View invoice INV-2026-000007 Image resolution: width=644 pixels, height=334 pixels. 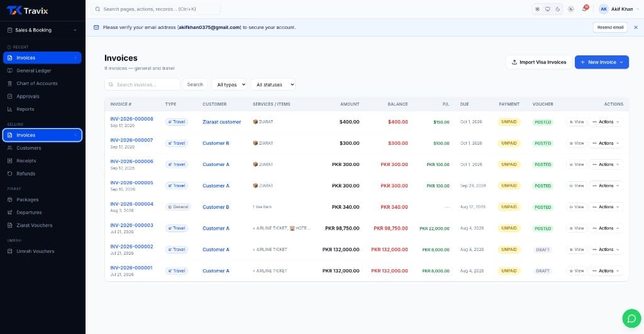577,143
